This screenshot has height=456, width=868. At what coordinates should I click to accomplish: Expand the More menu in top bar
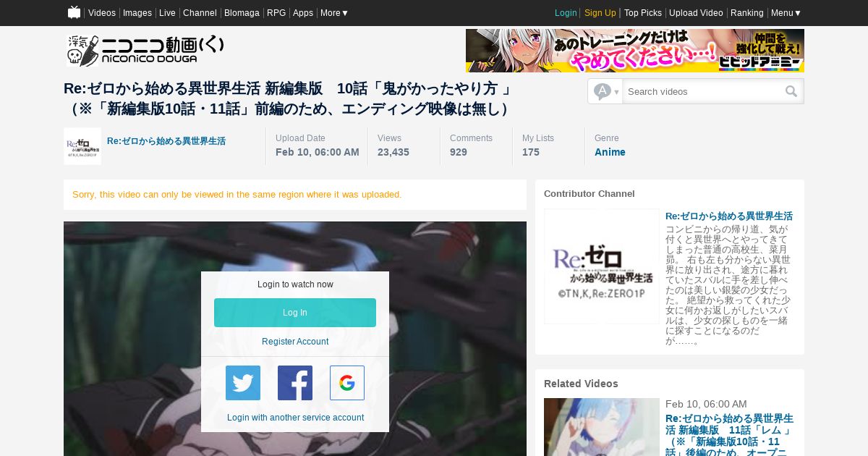[x=334, y=13]
